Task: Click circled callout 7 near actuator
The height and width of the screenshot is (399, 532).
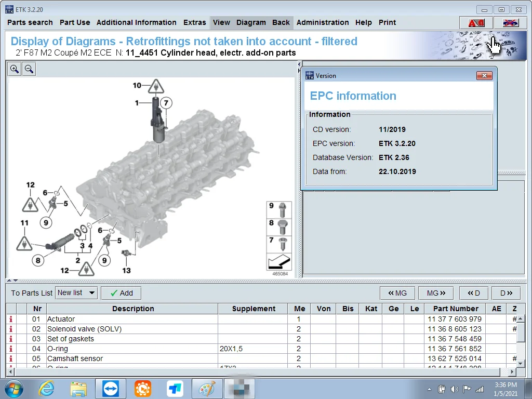Action: pyautogui.click(x=166, y=103)
